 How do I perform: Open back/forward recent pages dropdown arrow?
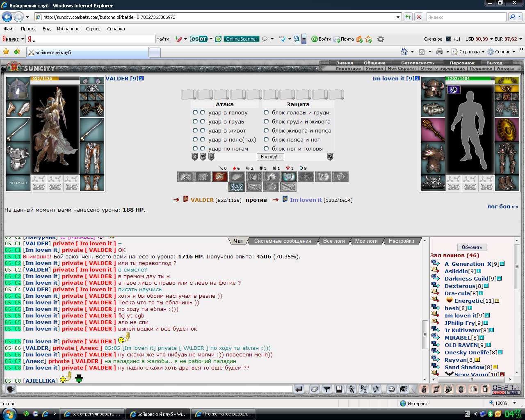(x=27, y=17)
